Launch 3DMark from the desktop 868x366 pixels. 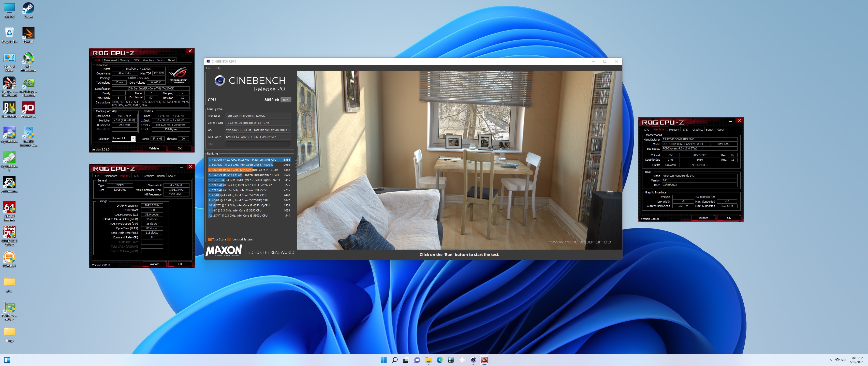coord(28,35)
